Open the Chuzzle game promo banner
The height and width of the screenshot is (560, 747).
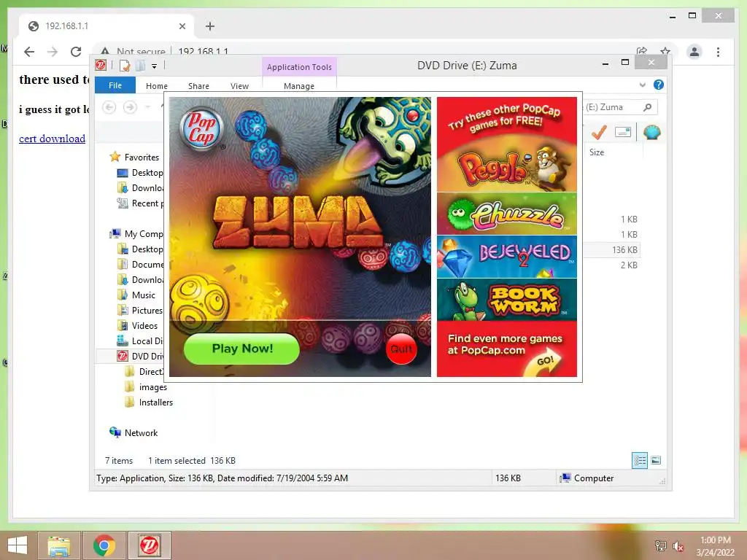coord(507,214)
